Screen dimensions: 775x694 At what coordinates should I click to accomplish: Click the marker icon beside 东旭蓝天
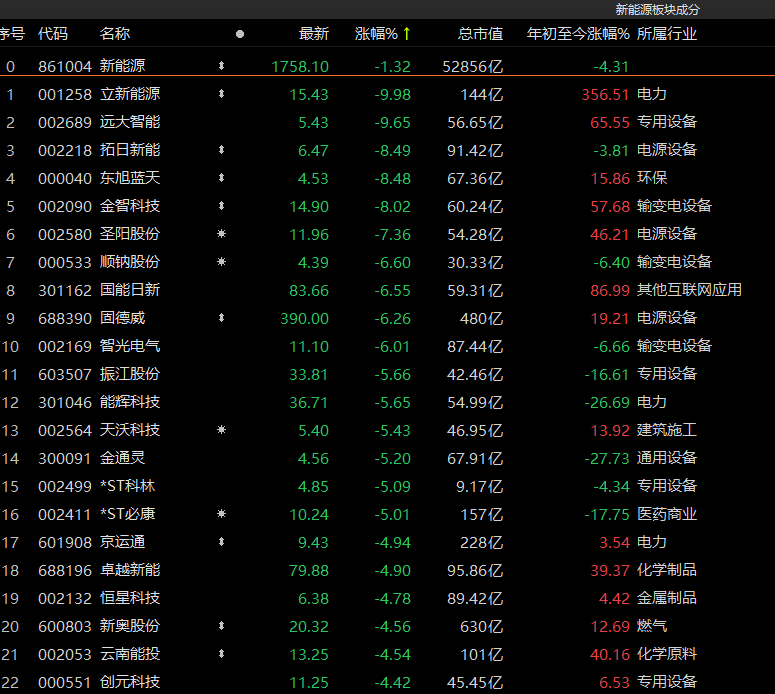point(221,178)
